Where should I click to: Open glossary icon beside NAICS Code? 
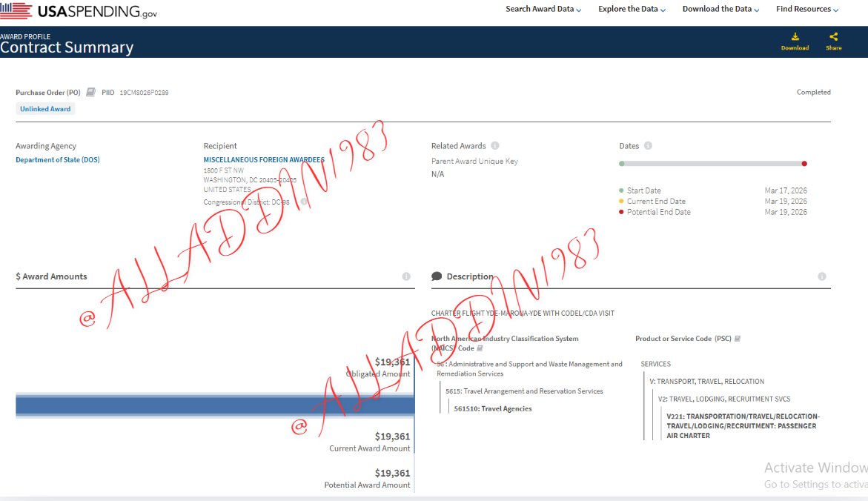pyautogui.click(x=480, y=348)
